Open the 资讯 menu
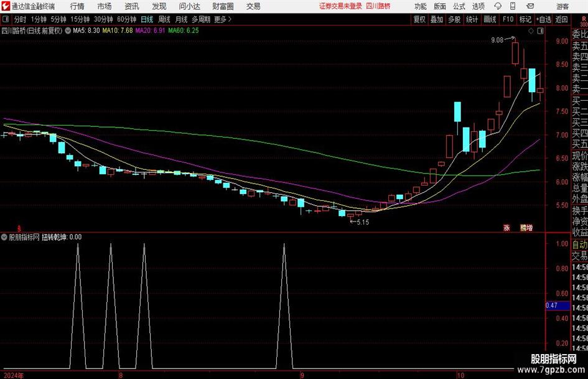Screen dimensions: 588x379 point(132,6)
